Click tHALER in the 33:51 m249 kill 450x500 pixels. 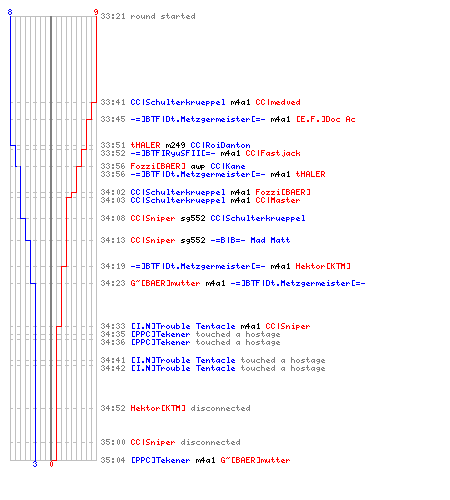coord(145,145)
